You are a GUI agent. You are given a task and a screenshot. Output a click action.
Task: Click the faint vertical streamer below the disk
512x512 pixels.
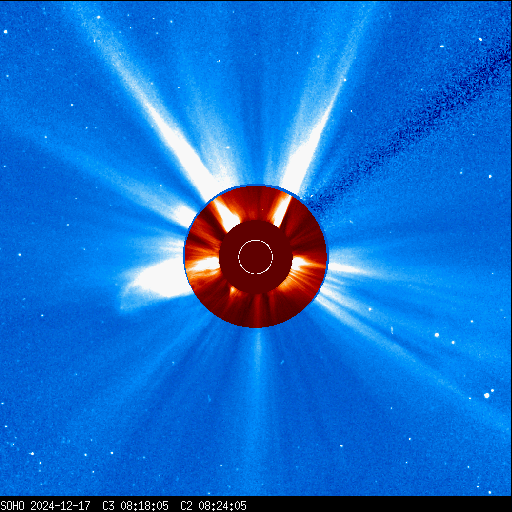(258, 383)
